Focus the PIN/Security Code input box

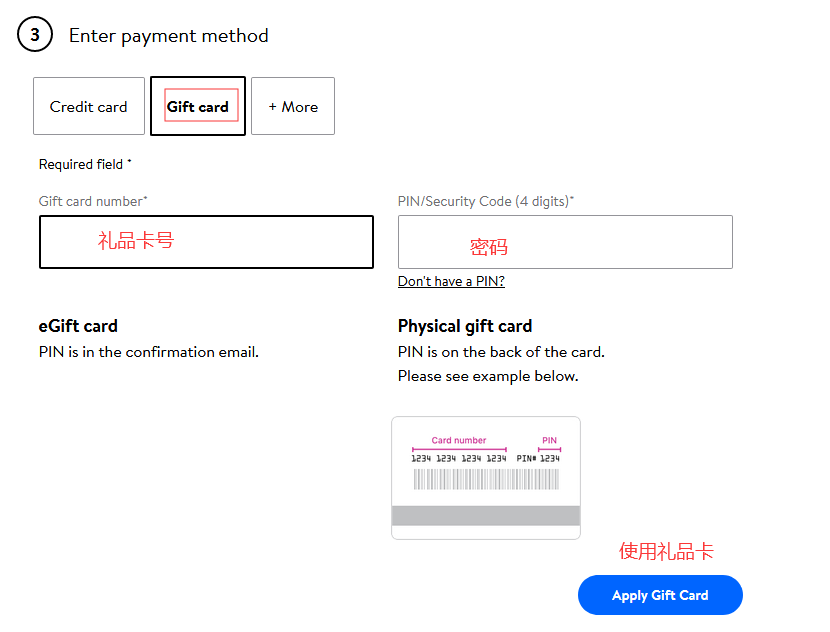click(565, 242)
